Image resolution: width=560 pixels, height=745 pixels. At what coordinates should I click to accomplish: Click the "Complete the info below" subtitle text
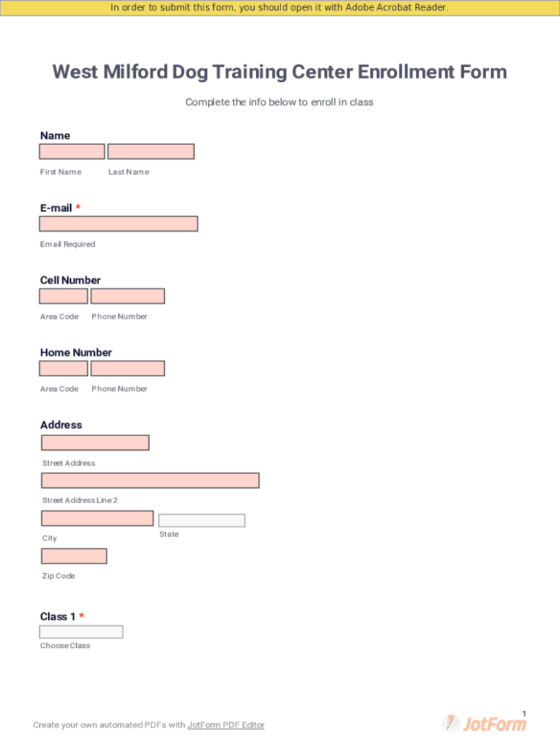tap(279, 103)
